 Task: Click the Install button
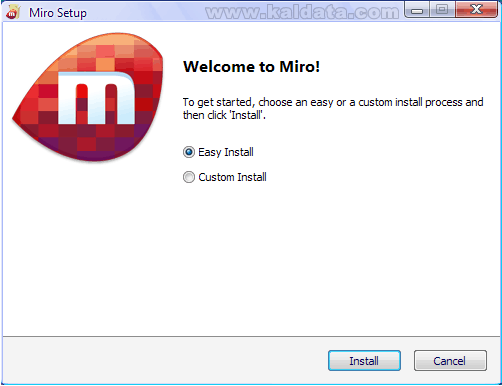click(x=364, y=360)
